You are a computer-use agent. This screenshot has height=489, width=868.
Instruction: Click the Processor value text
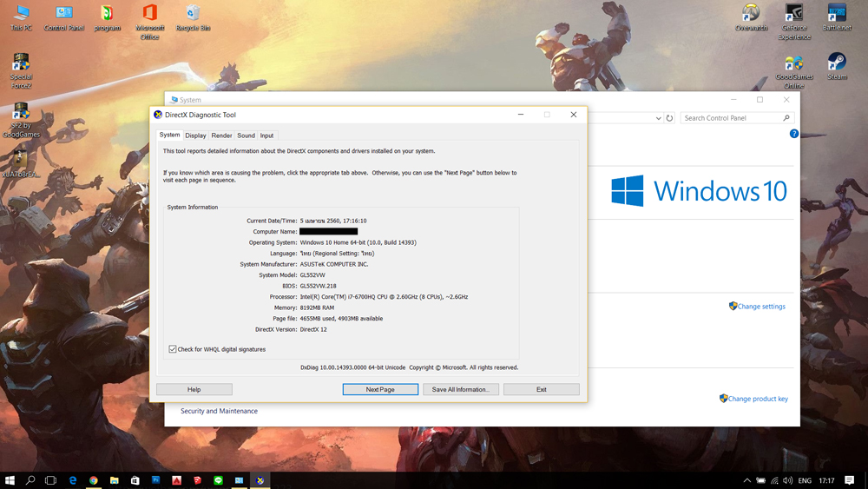coord(384,297)
